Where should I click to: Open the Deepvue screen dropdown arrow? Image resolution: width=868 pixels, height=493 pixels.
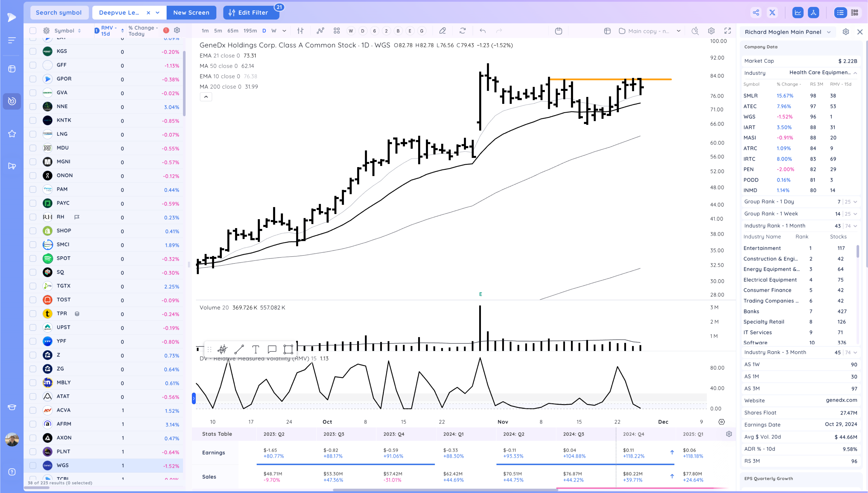(x=158, y=13)
